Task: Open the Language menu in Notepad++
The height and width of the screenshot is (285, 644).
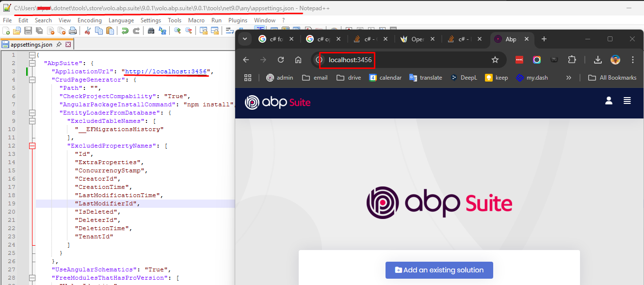Action: click(121, 20)
